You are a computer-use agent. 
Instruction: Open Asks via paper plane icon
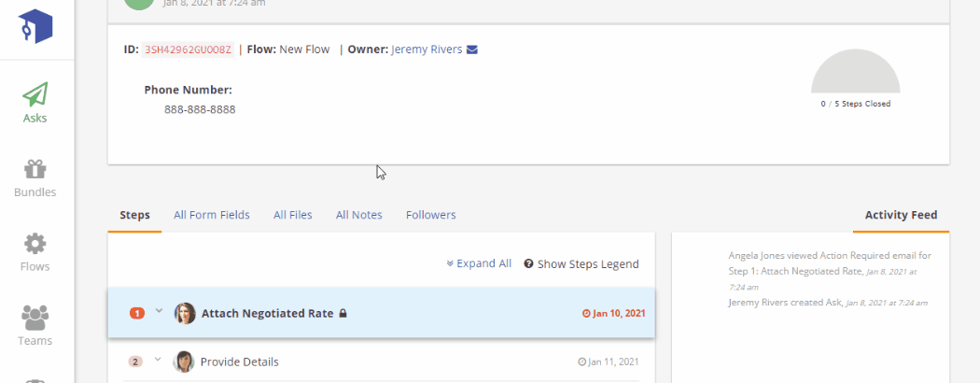pyautogui.click(x=35, y=94)
